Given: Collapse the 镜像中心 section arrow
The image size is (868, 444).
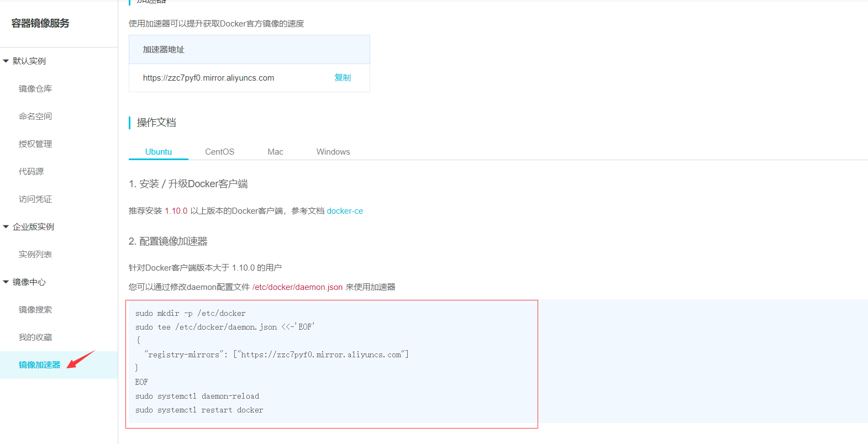Looking at the screenshot, I should [6, 282].
